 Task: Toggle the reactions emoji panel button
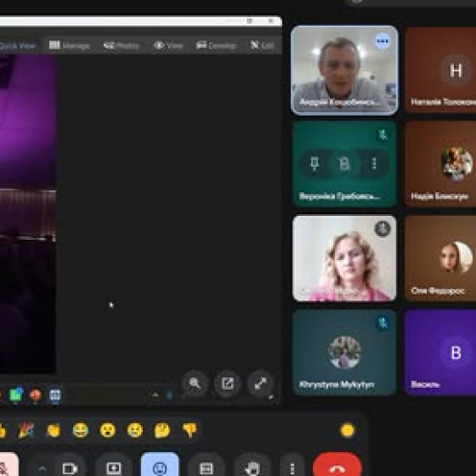[x=160, y=468]
